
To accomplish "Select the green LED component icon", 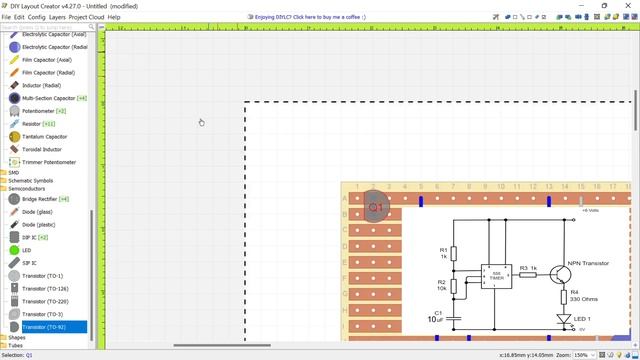I will (x=14, y=250).
